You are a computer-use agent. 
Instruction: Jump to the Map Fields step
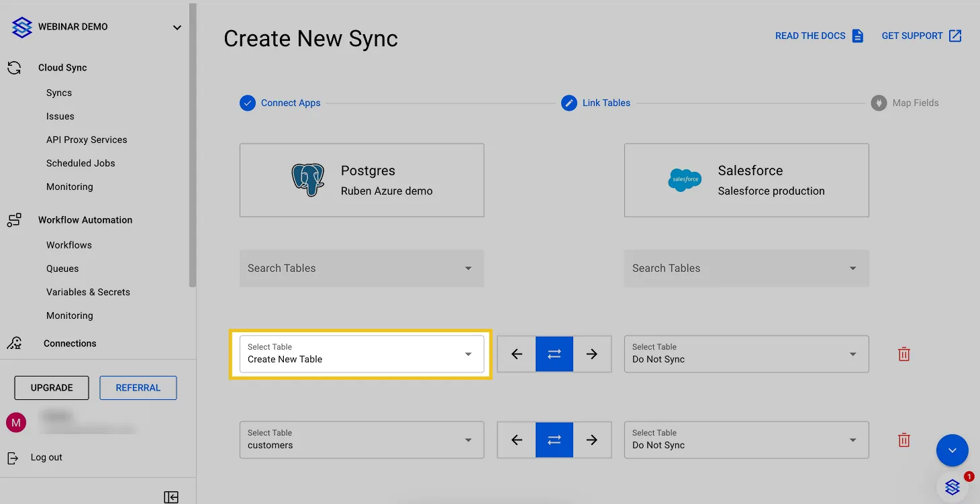905,103
